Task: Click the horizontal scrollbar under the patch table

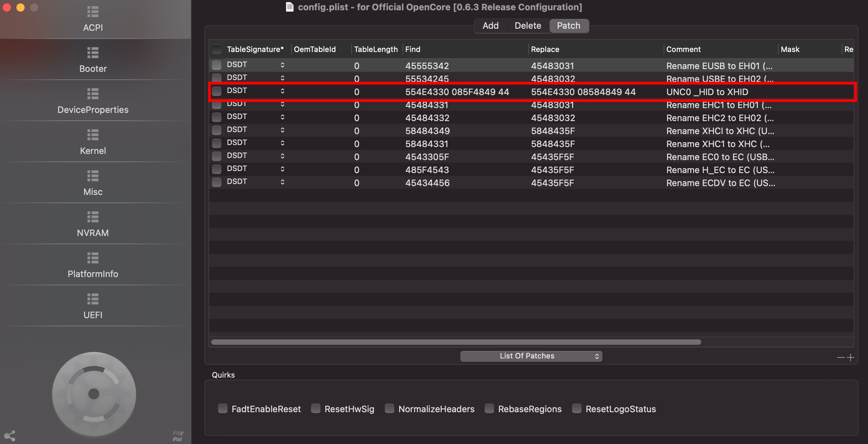Action: click(456, 342)
